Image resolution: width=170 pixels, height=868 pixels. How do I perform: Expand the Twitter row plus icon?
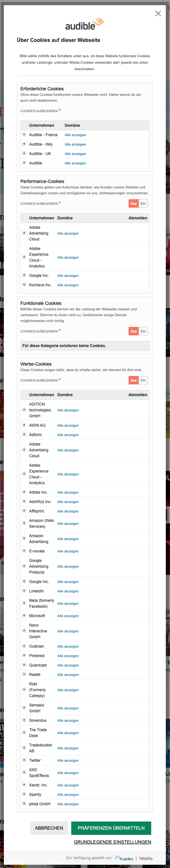pyautogui.click(x=24, y=760)
